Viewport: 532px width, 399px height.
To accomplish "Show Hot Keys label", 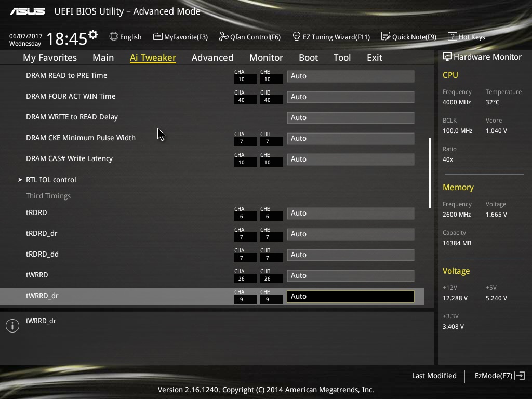I will [x=472, y=37].
